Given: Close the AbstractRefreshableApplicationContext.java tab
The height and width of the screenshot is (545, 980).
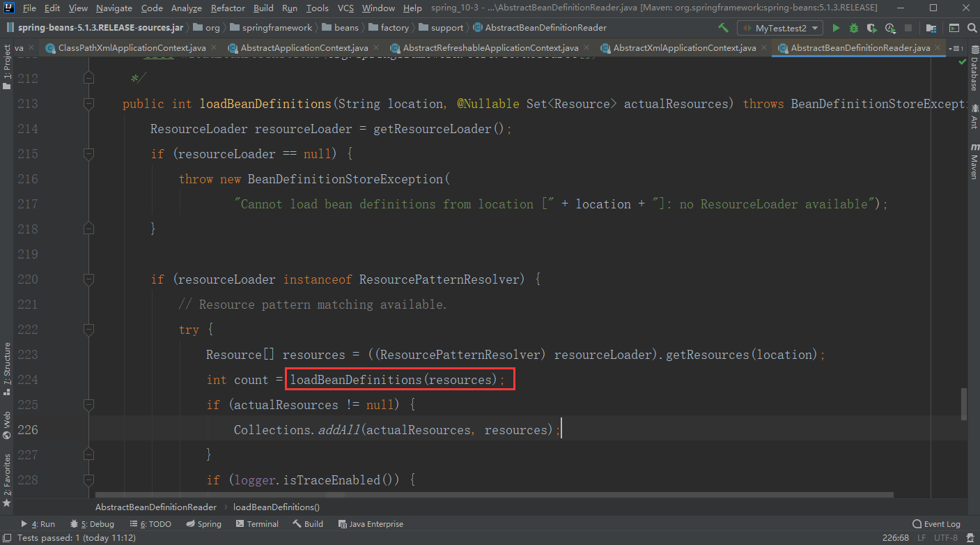Looking at the screenshot, I should point(586,48).
